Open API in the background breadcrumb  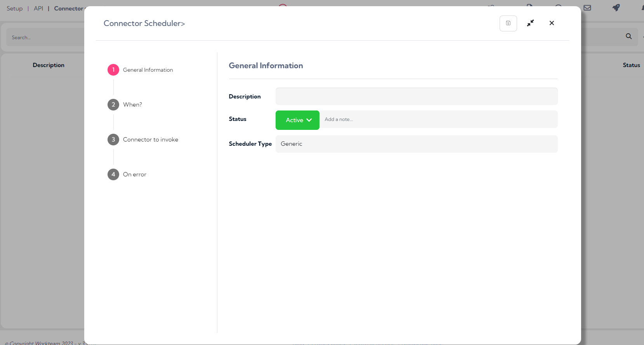coord(38,9)
